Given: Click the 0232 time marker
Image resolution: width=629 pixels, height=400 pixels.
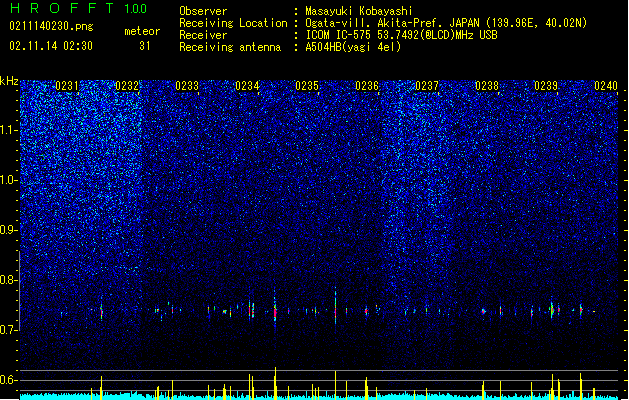Looking at the screenshot, I should [x=127, y=86].
